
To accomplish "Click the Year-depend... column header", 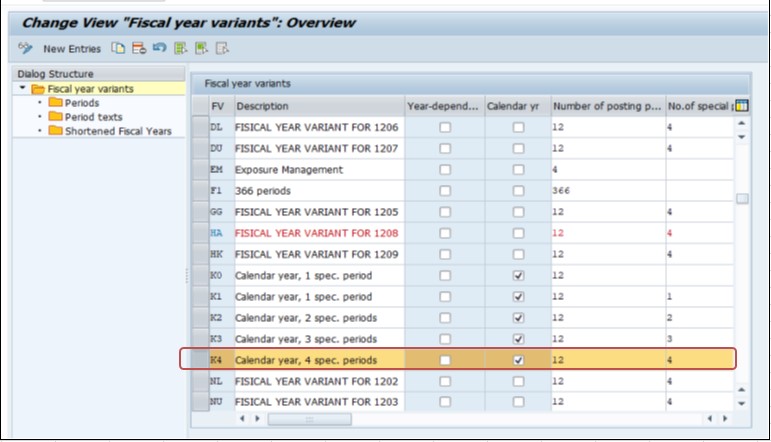I will 444,106.
